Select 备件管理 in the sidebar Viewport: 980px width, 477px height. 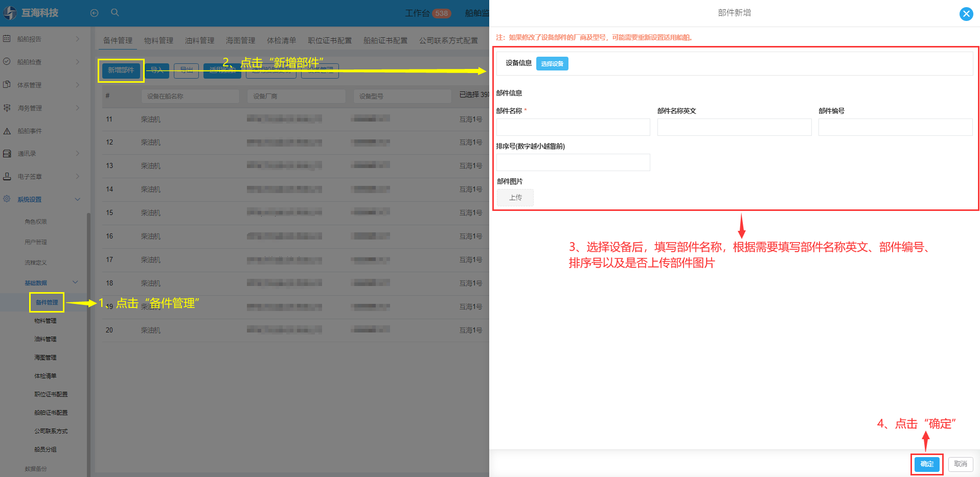coord(47,302)
